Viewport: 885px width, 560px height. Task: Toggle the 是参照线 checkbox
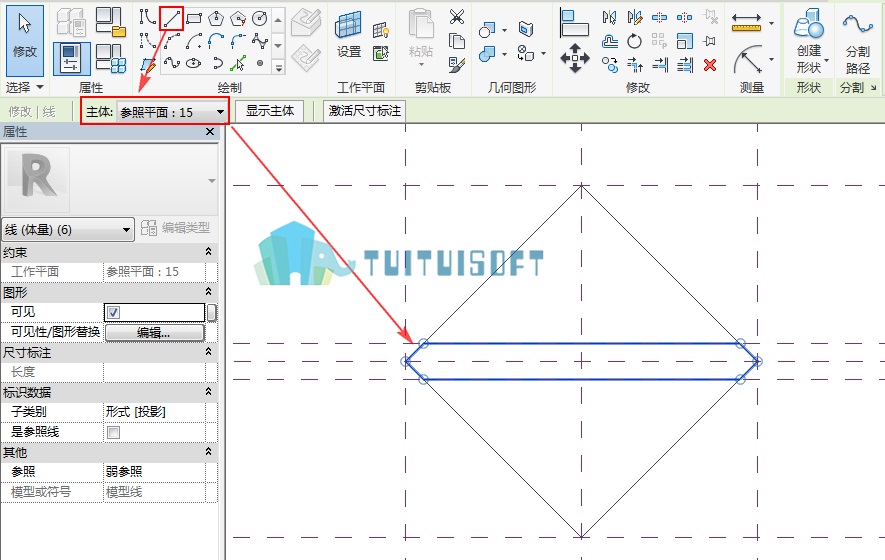point(113,432)
